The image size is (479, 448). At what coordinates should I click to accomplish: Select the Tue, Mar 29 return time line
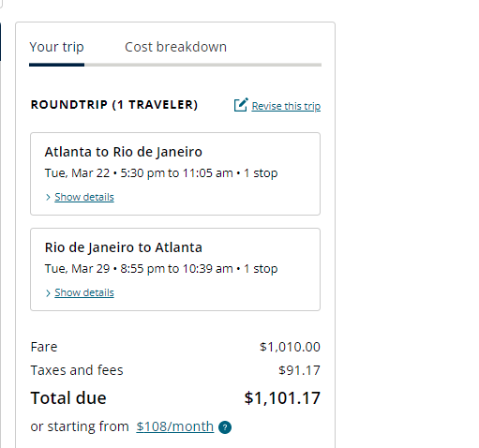(x=161, y=269)
